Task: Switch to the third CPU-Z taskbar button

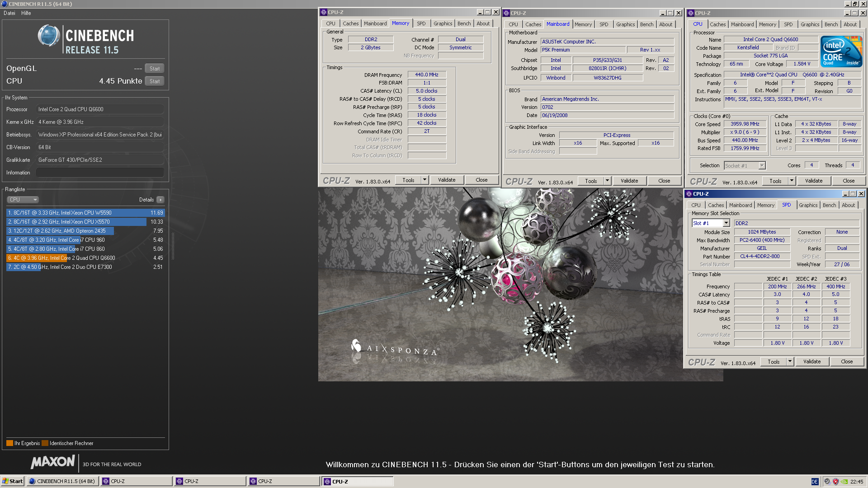Action: pos(283,481)
